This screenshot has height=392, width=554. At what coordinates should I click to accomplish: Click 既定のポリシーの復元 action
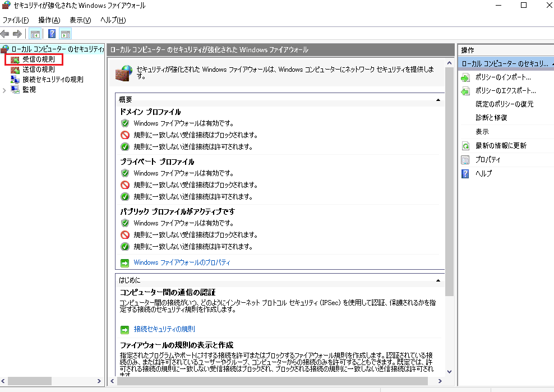pyautogui.click(x=505, y=104)
